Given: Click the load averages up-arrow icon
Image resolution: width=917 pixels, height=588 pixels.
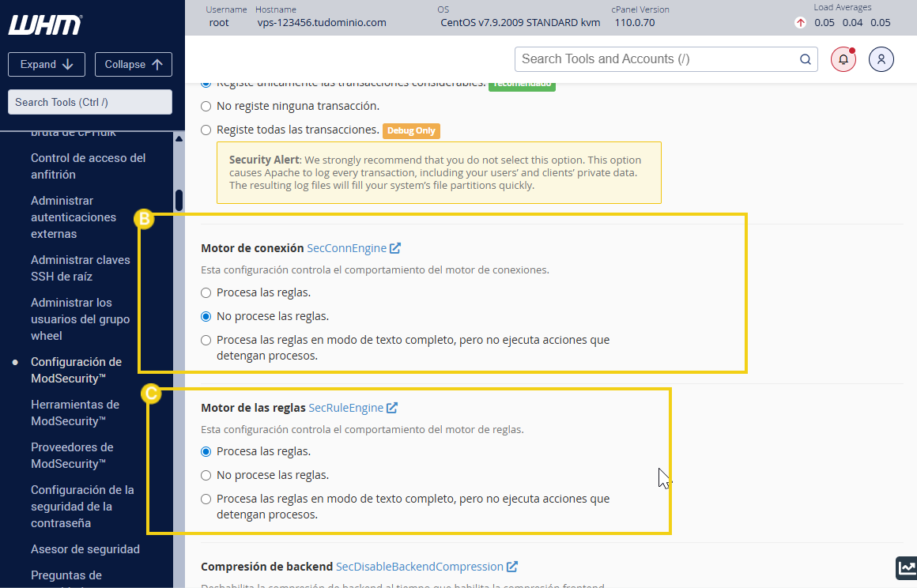Looking at the screenshot, I should pyautogui.click(x=800, y=23).
